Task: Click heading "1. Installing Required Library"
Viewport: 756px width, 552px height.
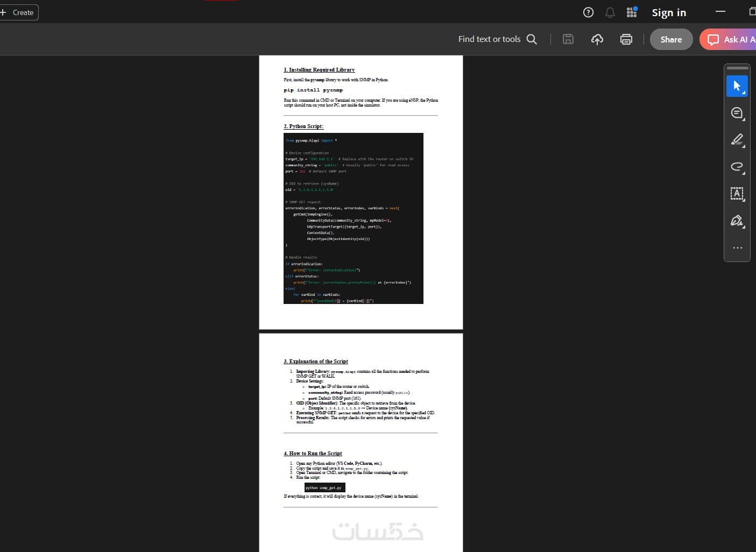Action: click(x=319, y=70)
